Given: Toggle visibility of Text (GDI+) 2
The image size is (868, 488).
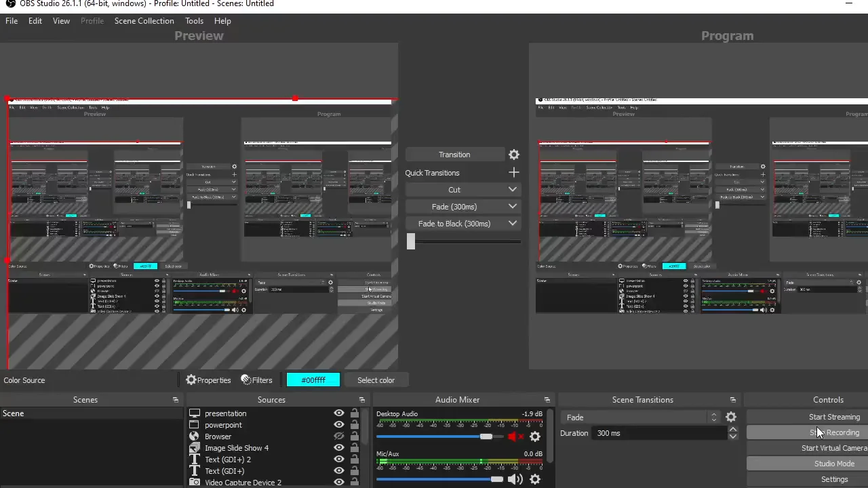Looking at the screenshot, I should point(339,460).
